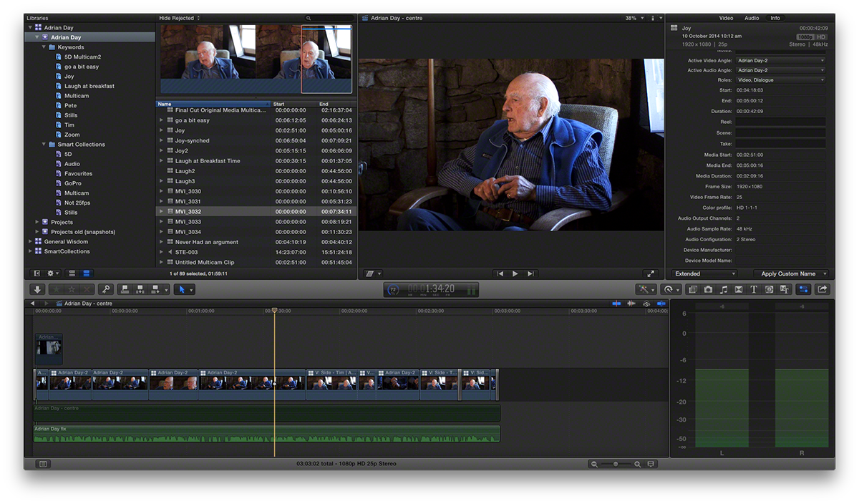The width and height of the screenshot is (859, 504).
Task: Click the Share export icon
Action: pos(822,289)
